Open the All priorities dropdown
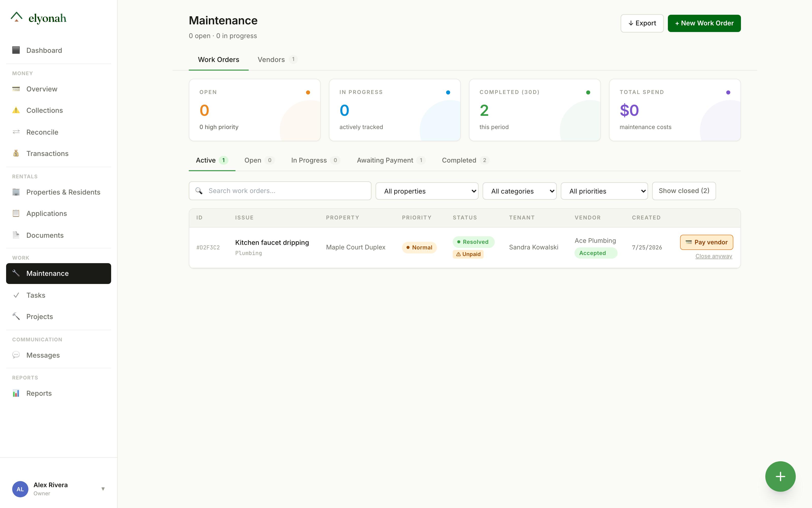 [604, 191]
